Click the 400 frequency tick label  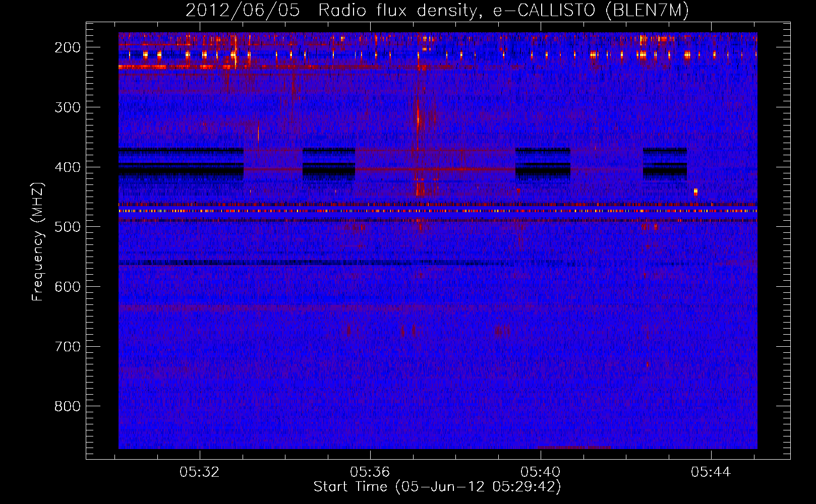(68, 167)
